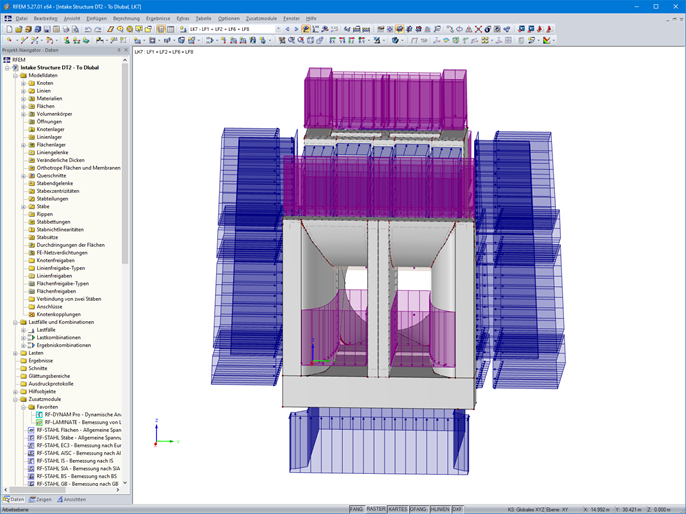Click the Save diskette icon
Screen dimensions: 686x514
[x=47, y=29]
